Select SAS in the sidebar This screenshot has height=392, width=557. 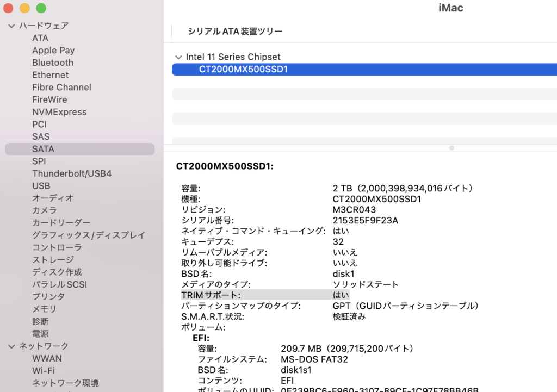click(41, 136)
